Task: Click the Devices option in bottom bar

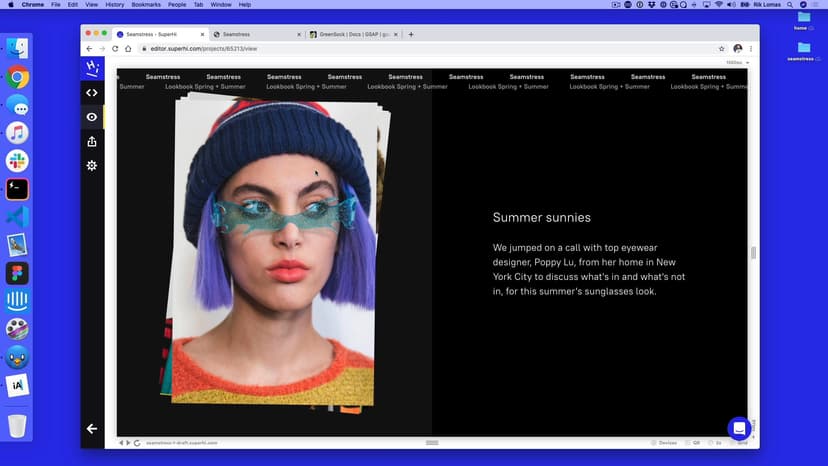Action: point(664,442)
